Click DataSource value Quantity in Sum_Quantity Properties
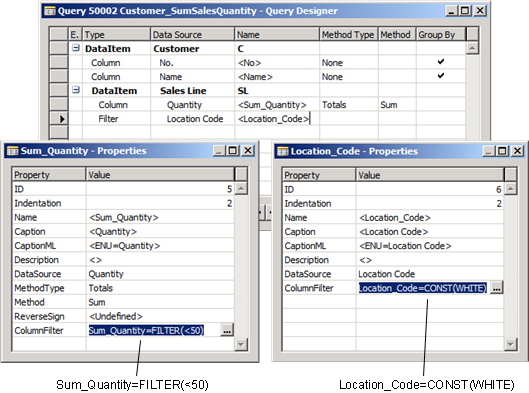This screenshot has width=529, height=393. (x=160, y=274)
